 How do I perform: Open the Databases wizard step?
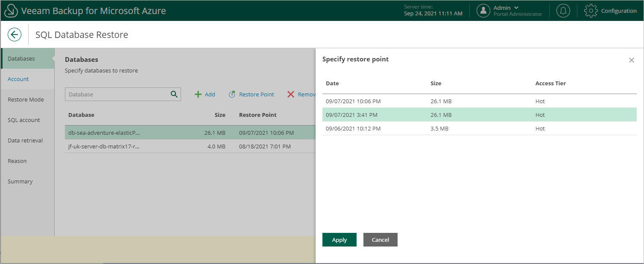tap(27, 58)
